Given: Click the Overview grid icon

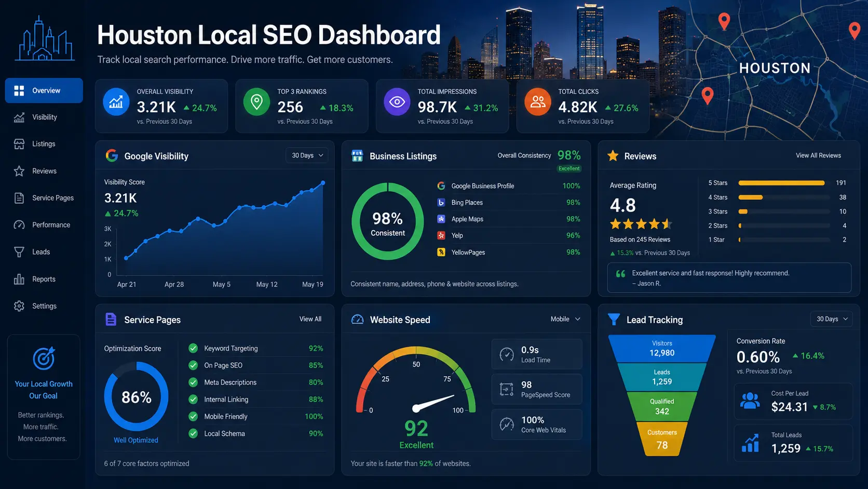Looking at the screenshot, I should pyautogui.click(x=19, y=90).
